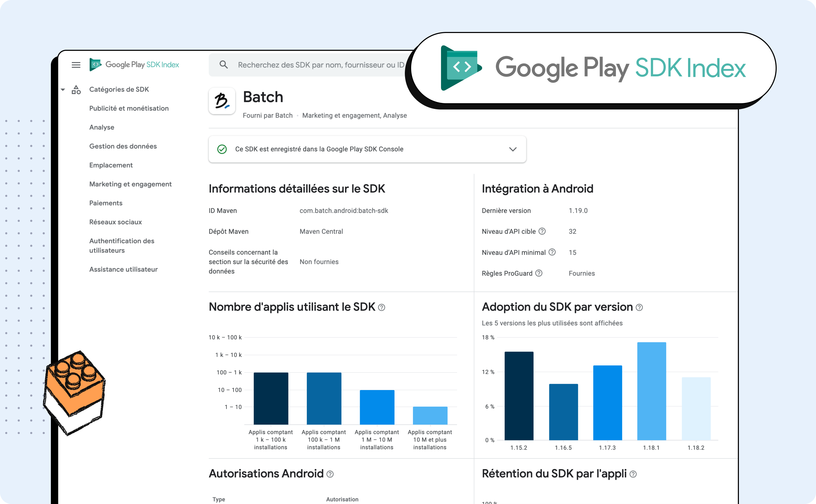Image resolution: width=816 pixels, height=504 pixels.
Task: Open the hamburger navigation menu
Action: click(76, 65)
